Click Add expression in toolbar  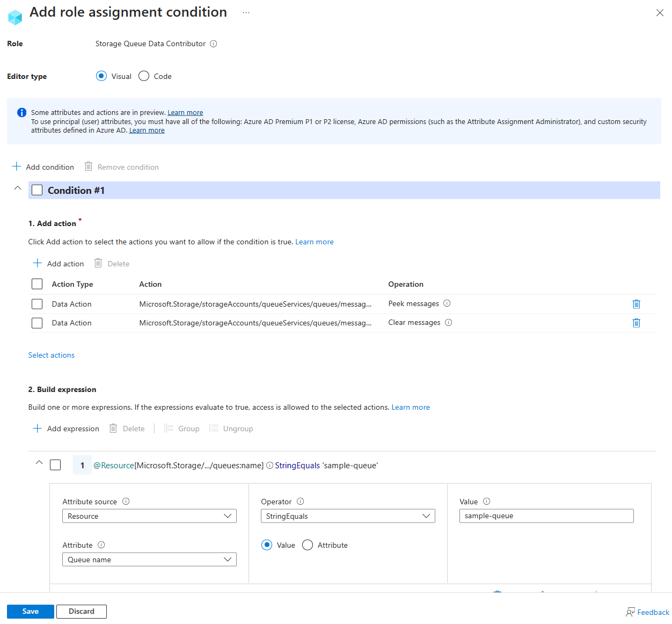tap(66, 429)
